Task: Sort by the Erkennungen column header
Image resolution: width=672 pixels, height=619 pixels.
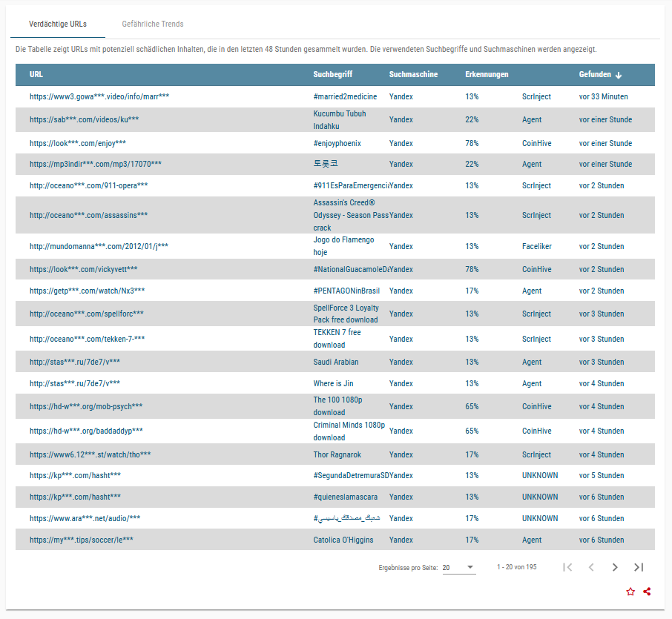Action: point(487,75)
